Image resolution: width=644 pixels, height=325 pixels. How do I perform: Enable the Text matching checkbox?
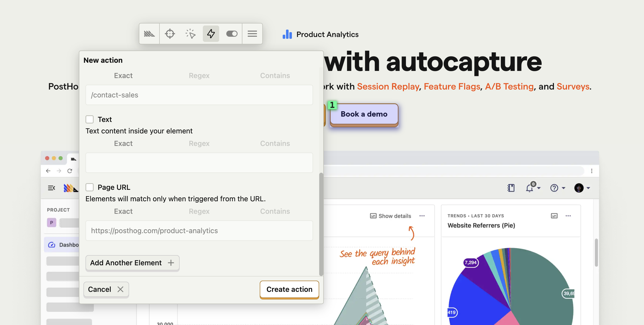(x=90, y=119)
